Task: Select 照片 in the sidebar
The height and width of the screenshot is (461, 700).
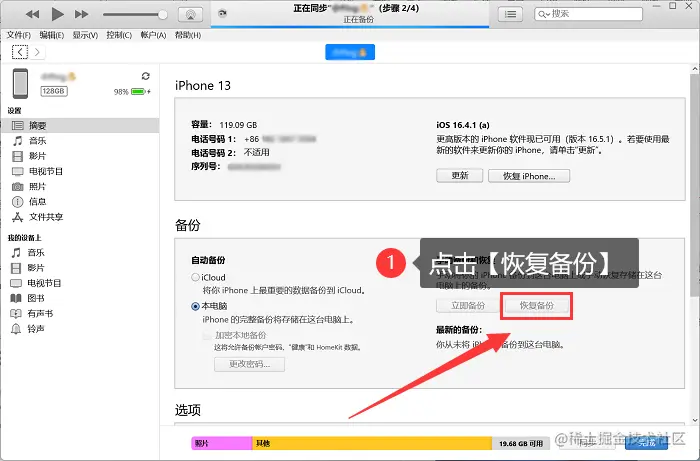Action: [x=80, y=186]
